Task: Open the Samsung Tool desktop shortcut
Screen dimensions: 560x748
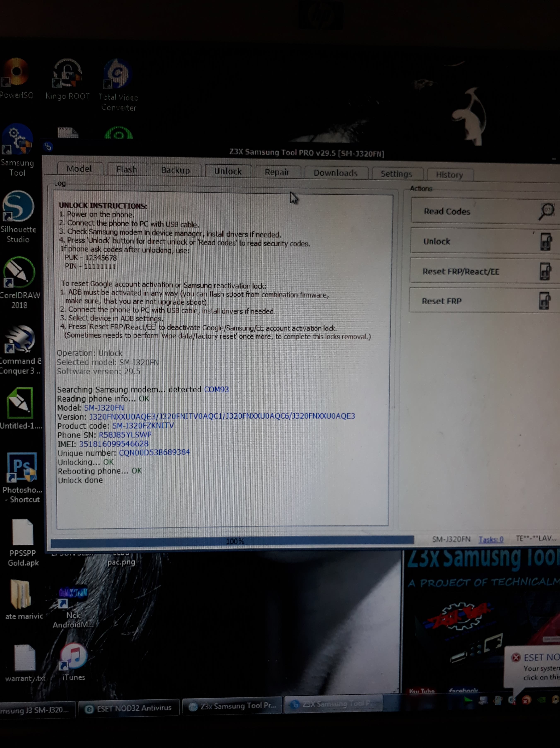Action: (x=17, y=150)
